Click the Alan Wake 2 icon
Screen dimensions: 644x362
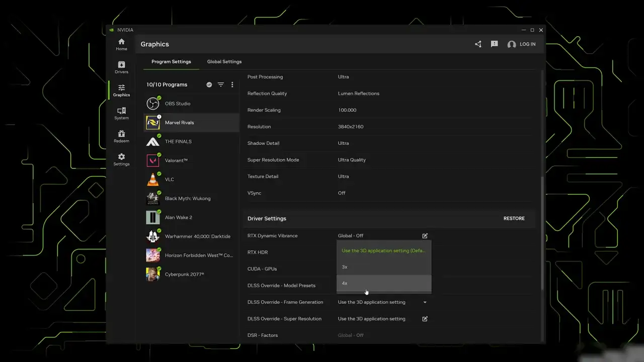pyautogui.click(x=153, y=218)
